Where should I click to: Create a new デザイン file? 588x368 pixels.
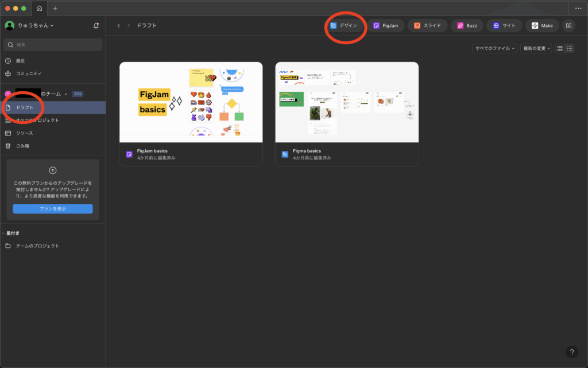(x=344, y=25)
